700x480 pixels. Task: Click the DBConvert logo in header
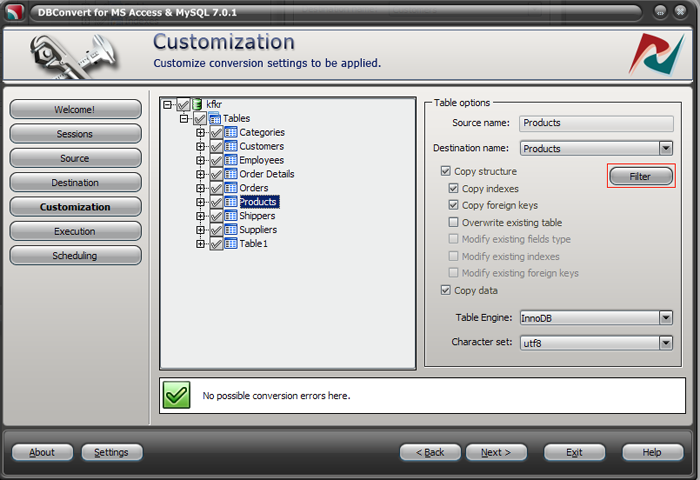point(657,54)
